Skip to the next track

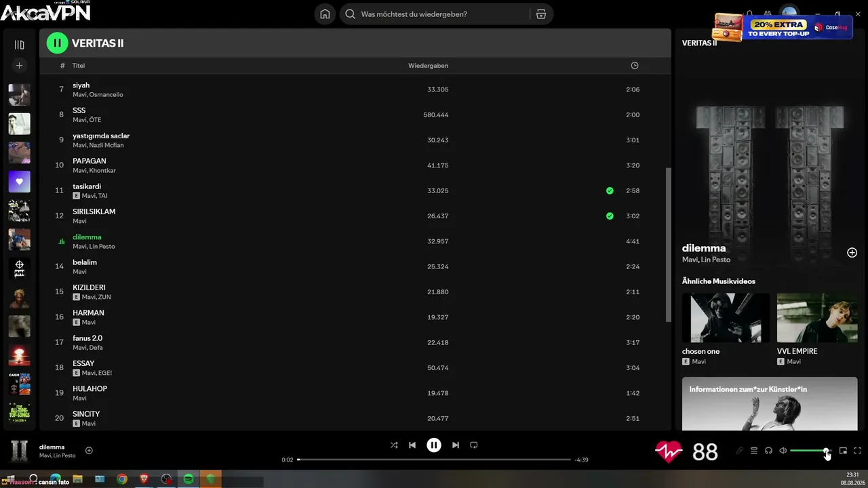tap(456, 445)
